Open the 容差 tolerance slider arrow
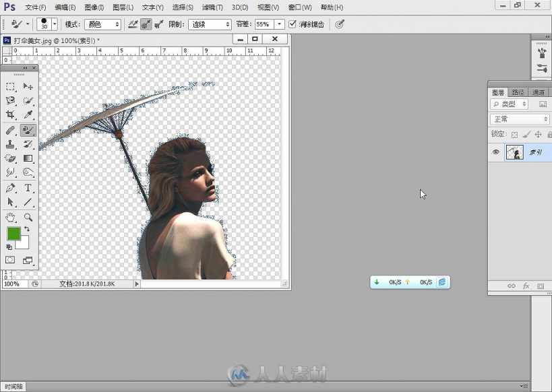The image size is (552, 392). point(280,24)
